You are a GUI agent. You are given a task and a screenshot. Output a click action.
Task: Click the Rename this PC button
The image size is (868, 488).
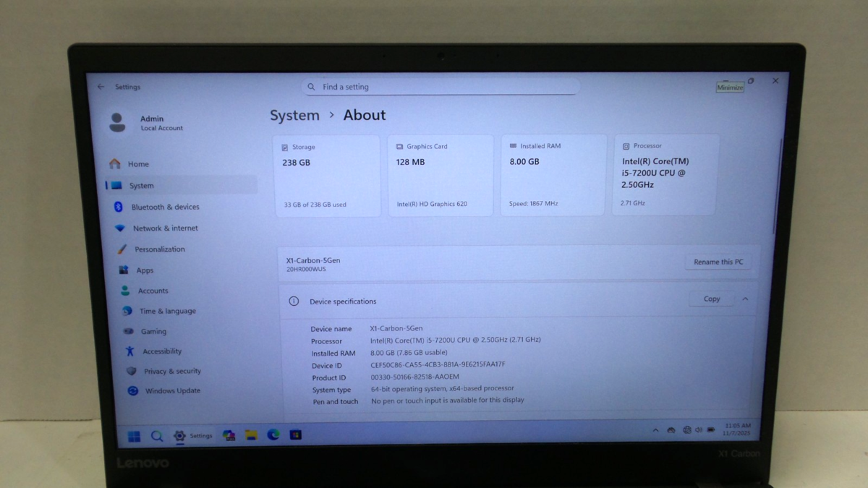(x=718, y=262)
